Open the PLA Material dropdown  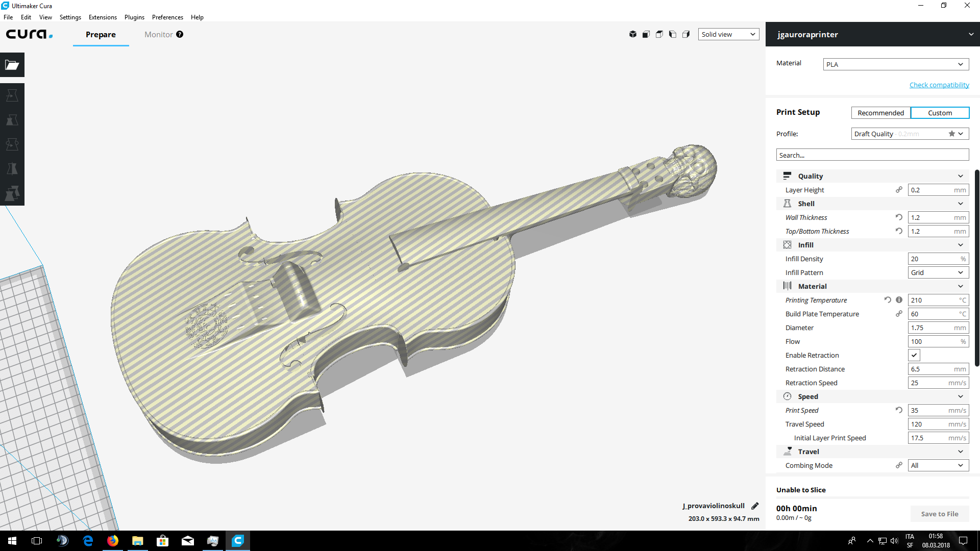(896, 64)
